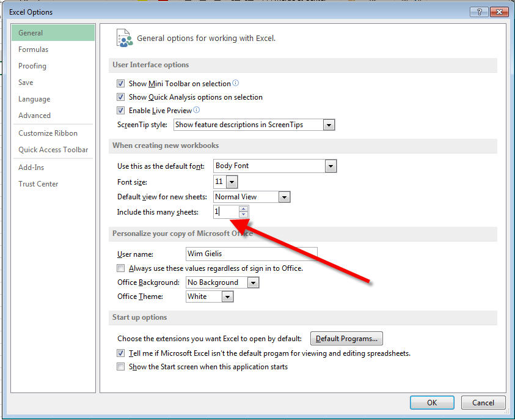Go to the Save options category
515x420 pixels.
point(53,82)
